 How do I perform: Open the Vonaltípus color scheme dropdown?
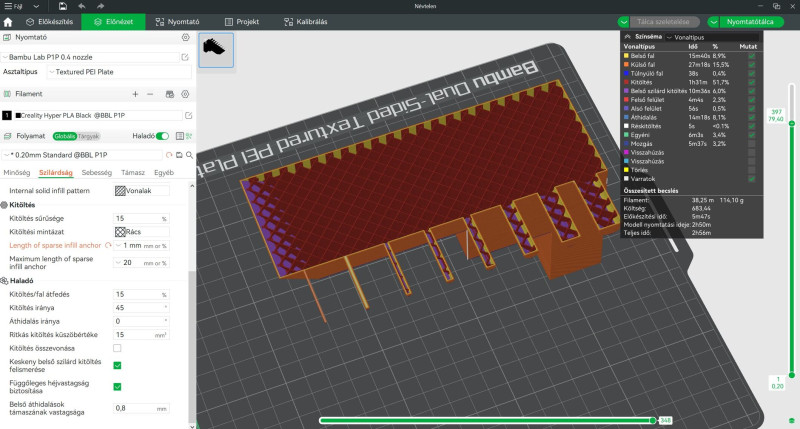(x=712, y=37)
